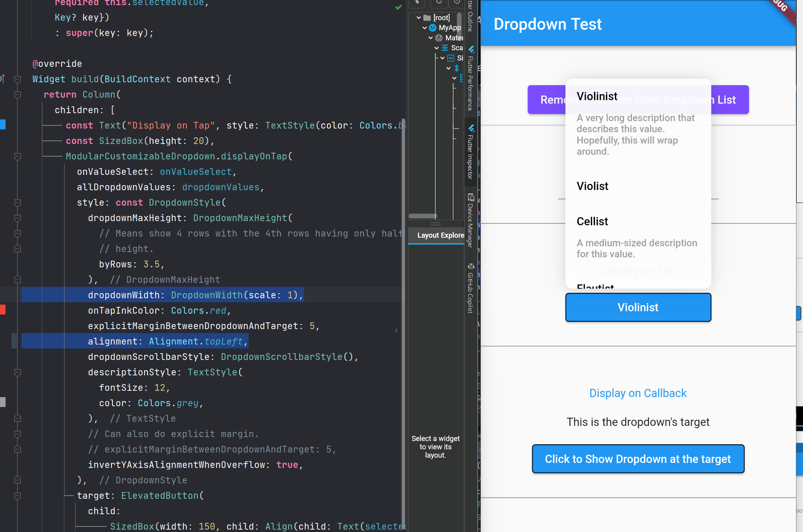
Task: Open the Device Manager side panel
Action: point(470,220)
